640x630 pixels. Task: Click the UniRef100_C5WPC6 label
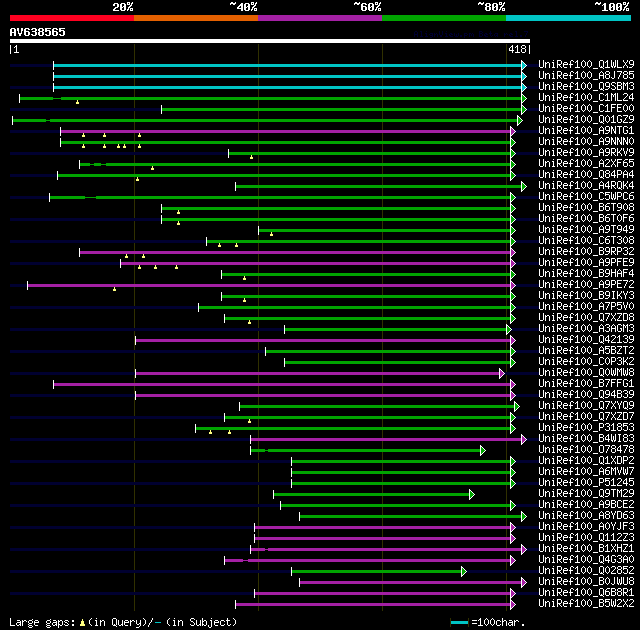(586, 197)
